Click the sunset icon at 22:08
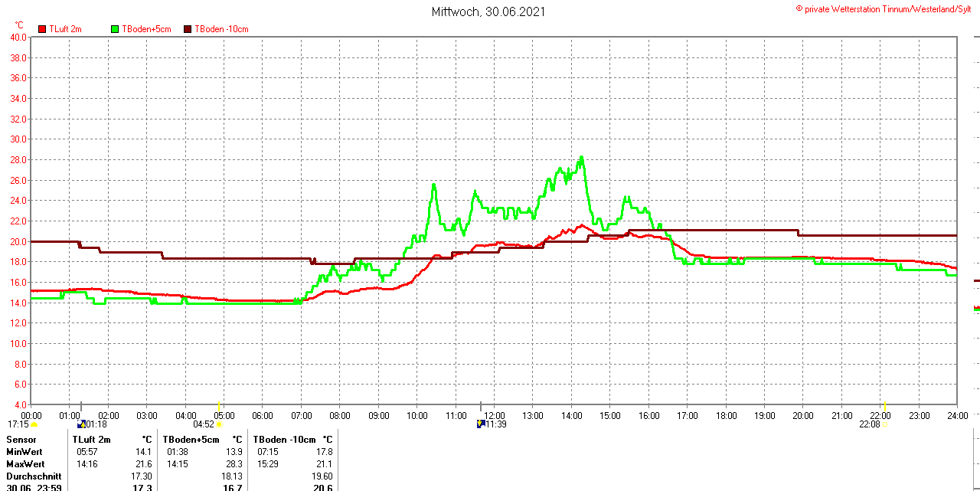The image size is (980, 491). 886,424
